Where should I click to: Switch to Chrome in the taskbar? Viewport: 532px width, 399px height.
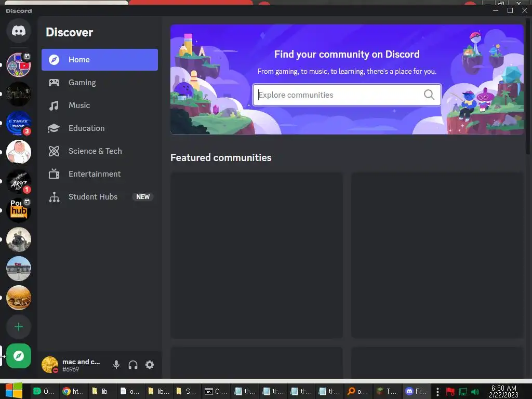tap(73, 391)
